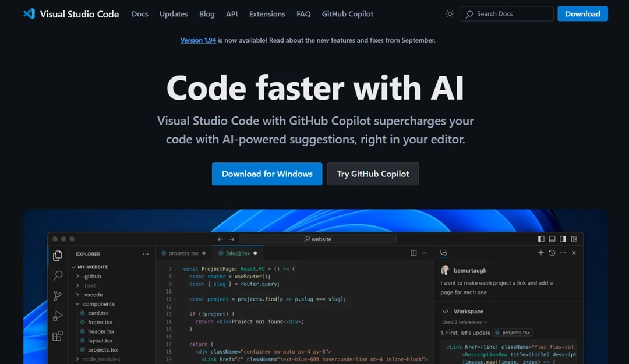Open chat panel more actions three-dots icon
Viewport: 629px width, 364px height.
tap(563, 253)
